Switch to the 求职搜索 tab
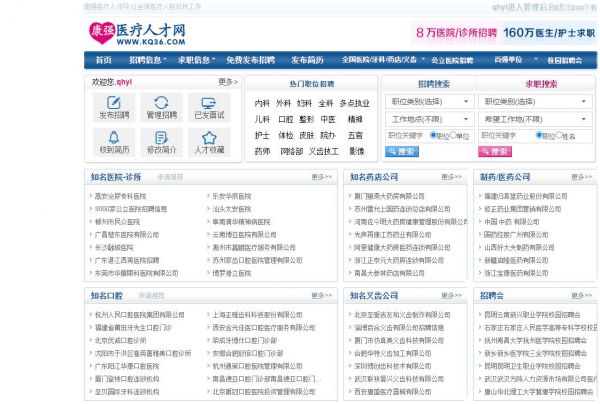The width and height of the screenshot is (600, 404). pos(541,84)
